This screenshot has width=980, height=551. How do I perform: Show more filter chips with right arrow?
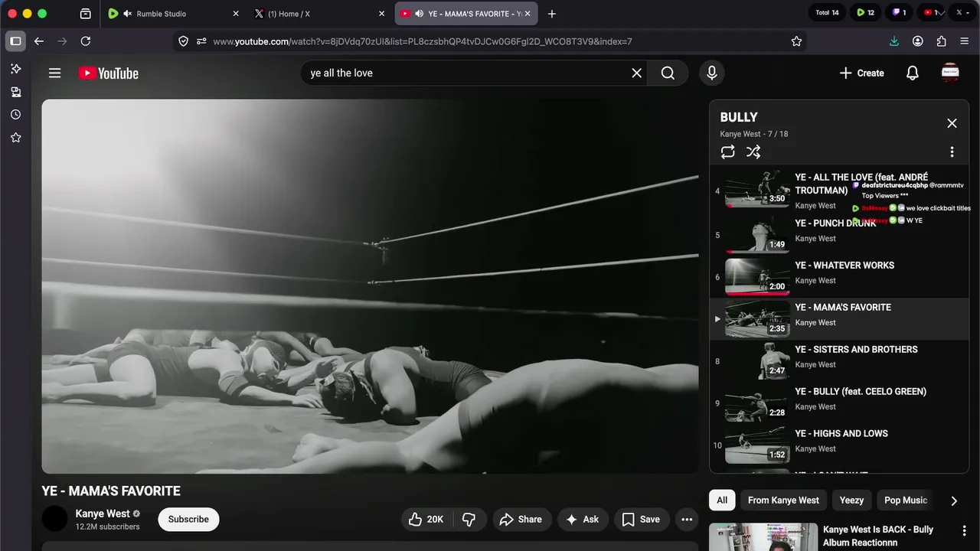[954, 500]
